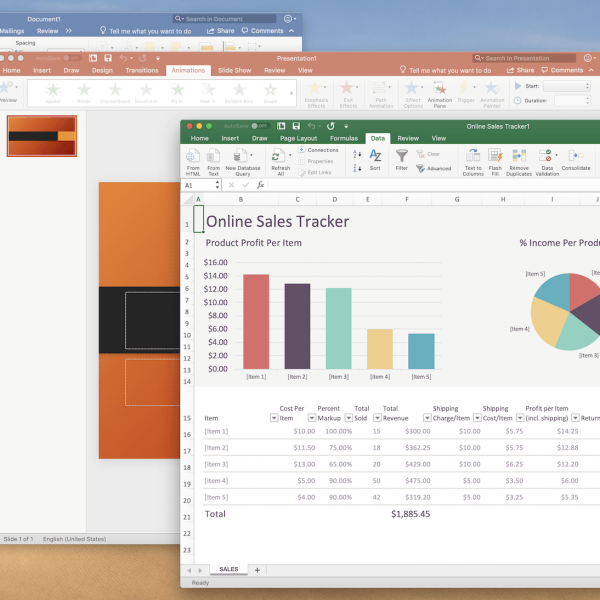600x600 pixels.
Task: Click Emphasis Effects icon in PowerPoint
Action: pyautogui.click(x=315, y=88)
